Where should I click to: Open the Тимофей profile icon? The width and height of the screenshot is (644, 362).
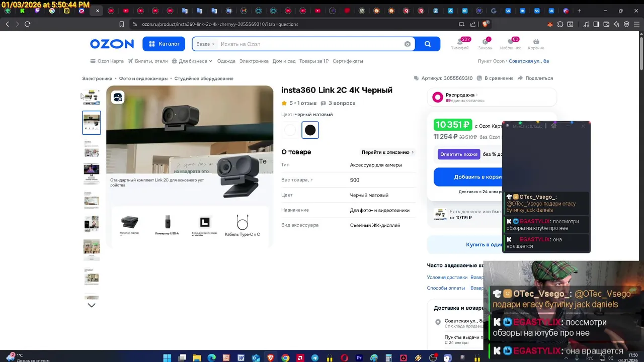click(460, 44)
